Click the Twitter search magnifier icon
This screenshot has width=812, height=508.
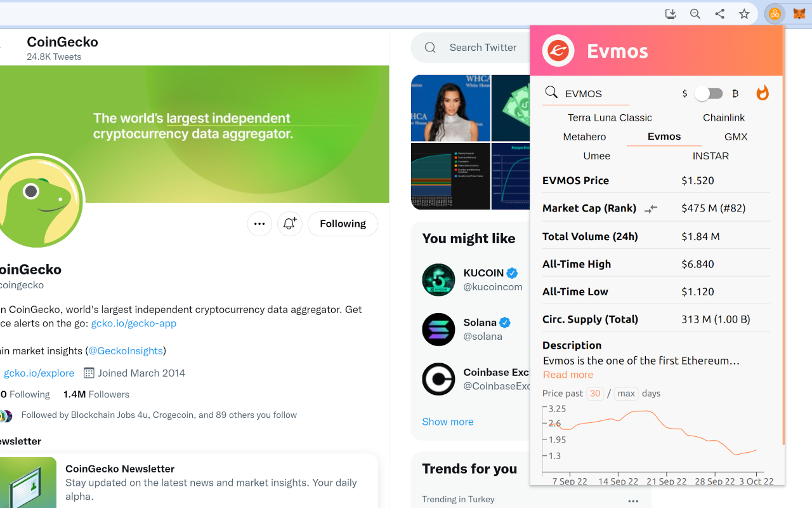click(x=430, y=48)
